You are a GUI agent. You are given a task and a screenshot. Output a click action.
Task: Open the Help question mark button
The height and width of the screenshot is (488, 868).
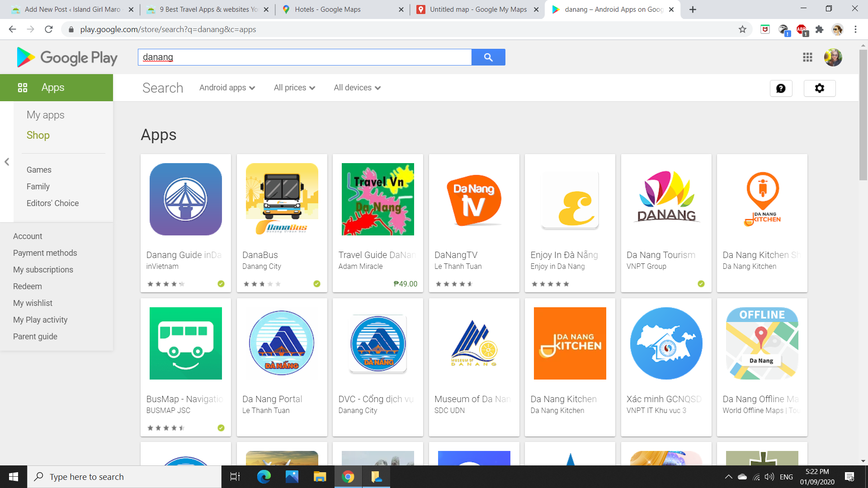pos(781,88)
